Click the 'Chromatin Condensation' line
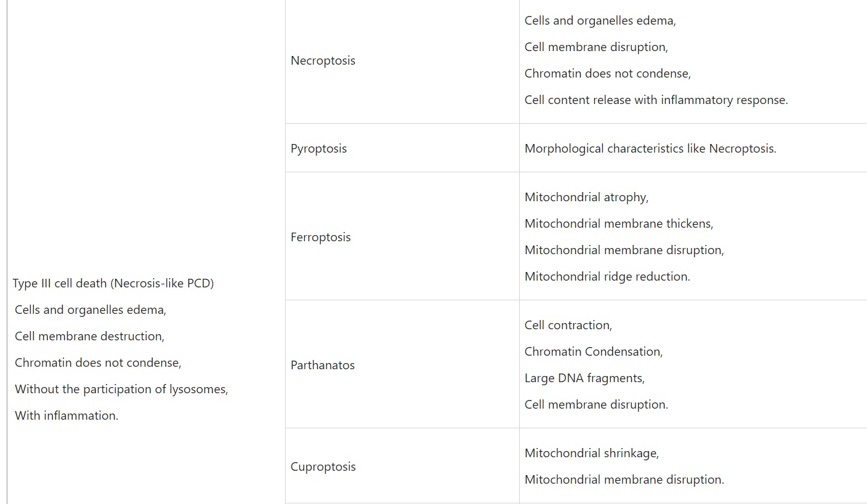Screen dimensions: 867x504 coord(593,352)
